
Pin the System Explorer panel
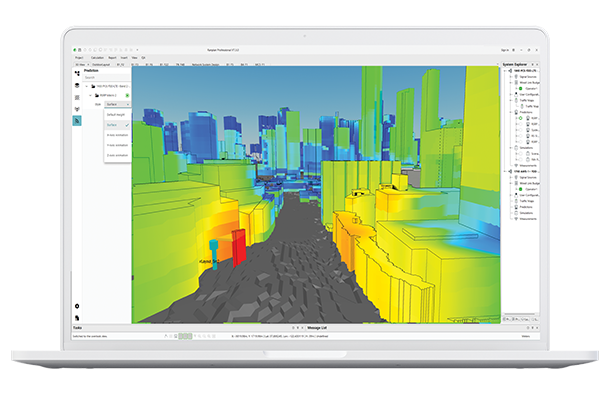[x=532, y=64]
